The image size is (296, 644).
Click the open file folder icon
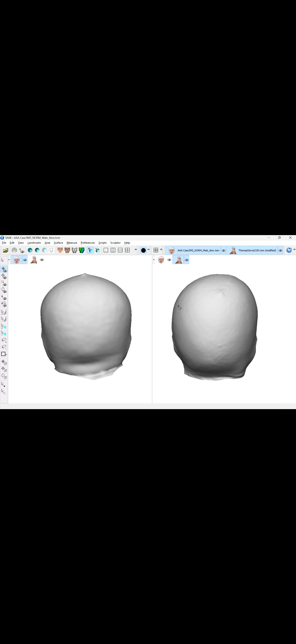click(x=6, y=250)
